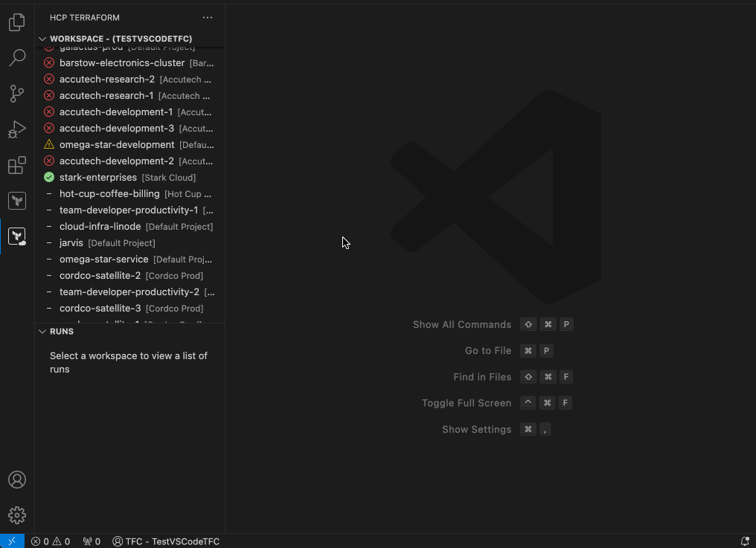The height and width of the screenshot is (548, 756).
Task: Click the errored status icon for barstow-electronics-cluster
Action: point(48,62)
